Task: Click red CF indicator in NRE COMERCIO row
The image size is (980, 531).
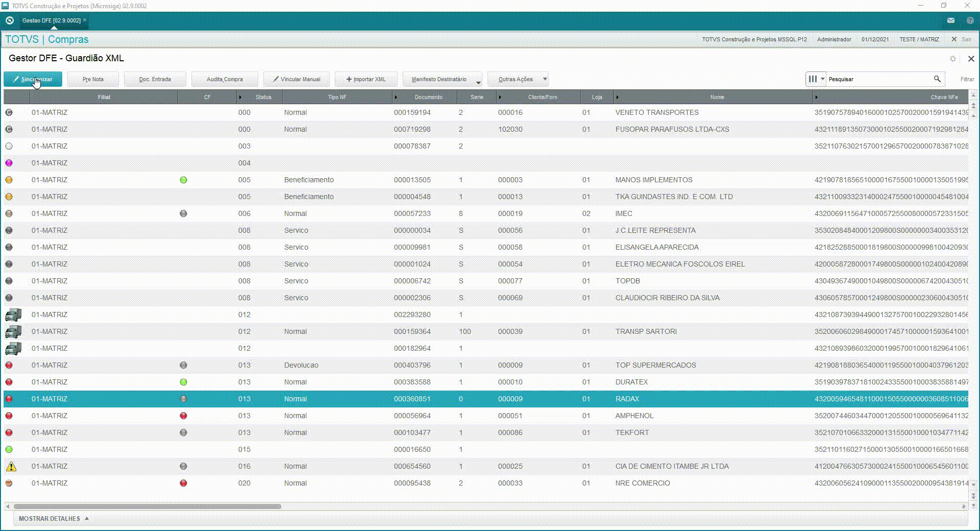Action: tap(183, 483)
